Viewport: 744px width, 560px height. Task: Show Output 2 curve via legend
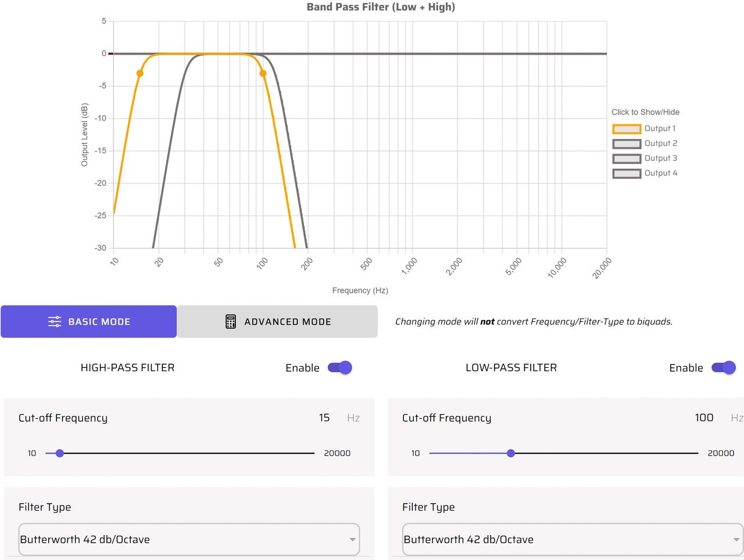click(627, 143)
